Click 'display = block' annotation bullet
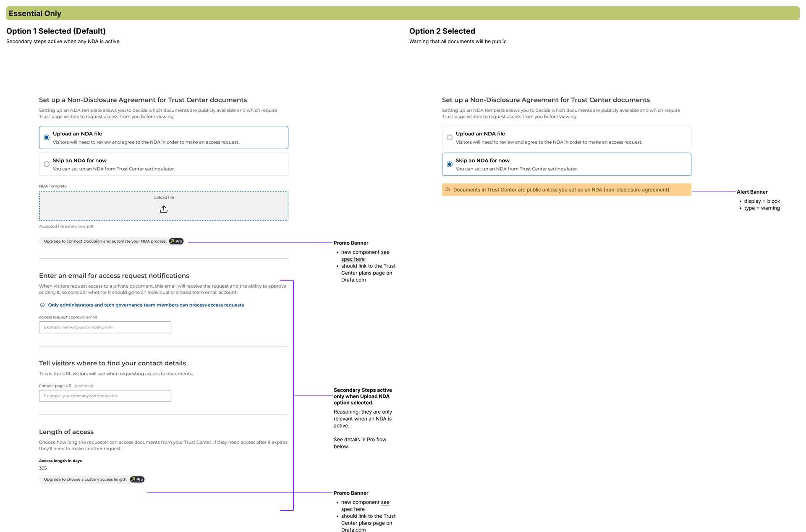The height and width of the screenshot is (532, 806). 762,202
